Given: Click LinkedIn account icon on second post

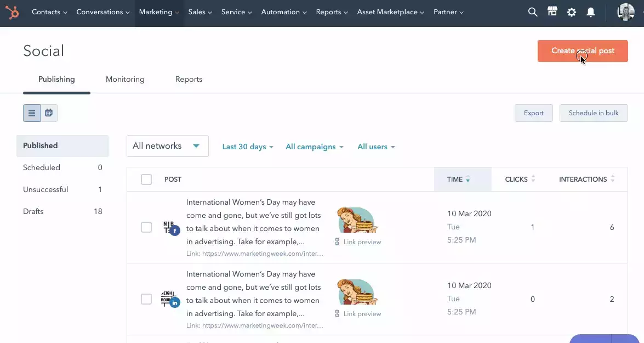Looking at the screenshot, I should click(x=175, y=303).
